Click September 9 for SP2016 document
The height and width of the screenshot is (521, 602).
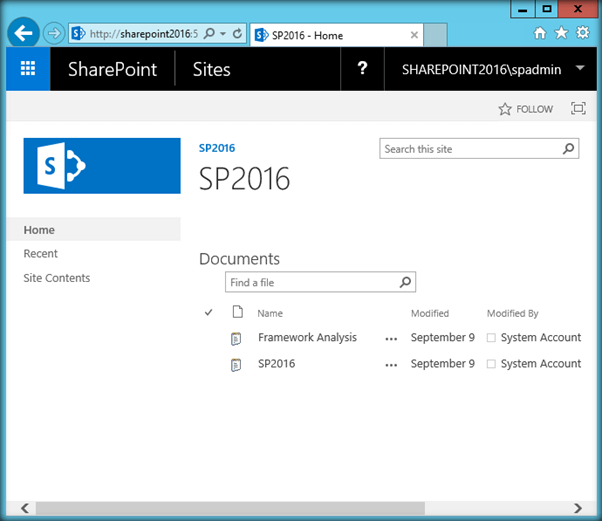coord(443,363)
